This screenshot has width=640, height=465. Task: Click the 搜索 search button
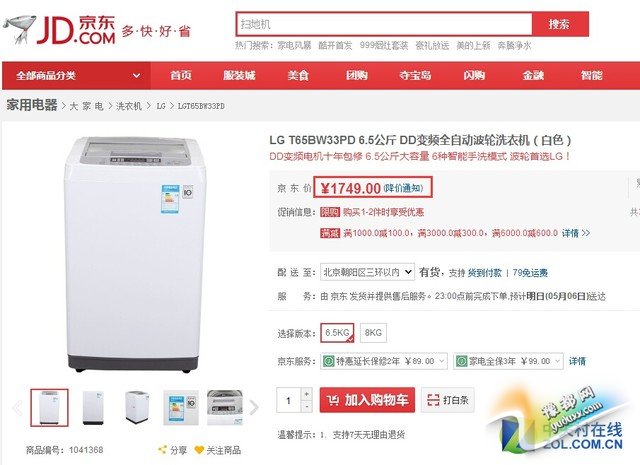coord(560,24)
